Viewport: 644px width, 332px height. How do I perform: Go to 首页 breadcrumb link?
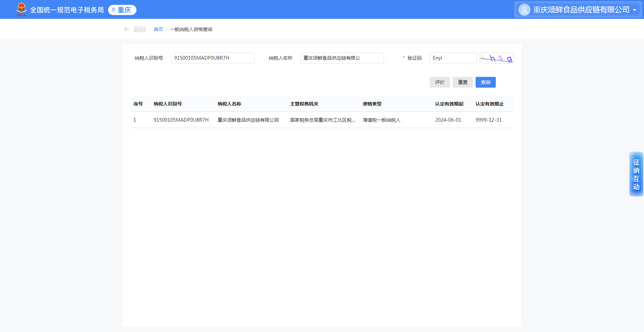click(x=158, y=29)
